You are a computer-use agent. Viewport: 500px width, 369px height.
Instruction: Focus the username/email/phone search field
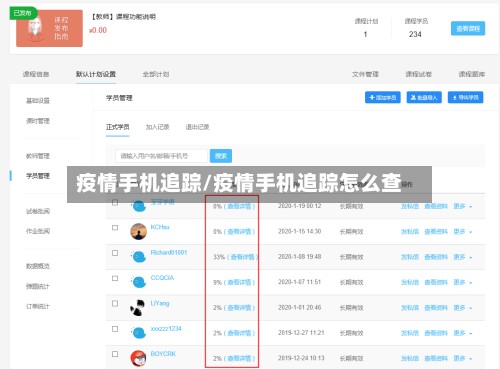pyautogui.click(x=162, y=156)
